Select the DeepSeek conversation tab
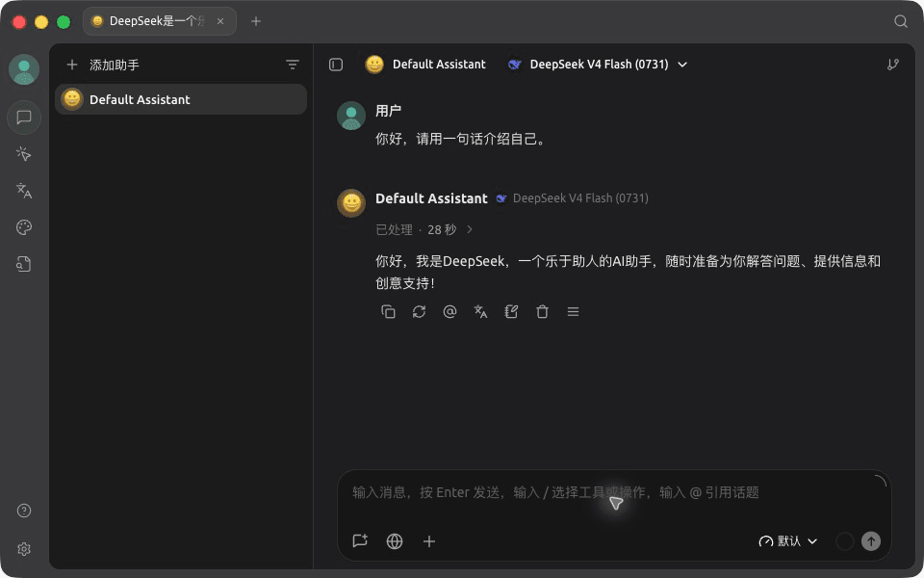 (160, 21)
